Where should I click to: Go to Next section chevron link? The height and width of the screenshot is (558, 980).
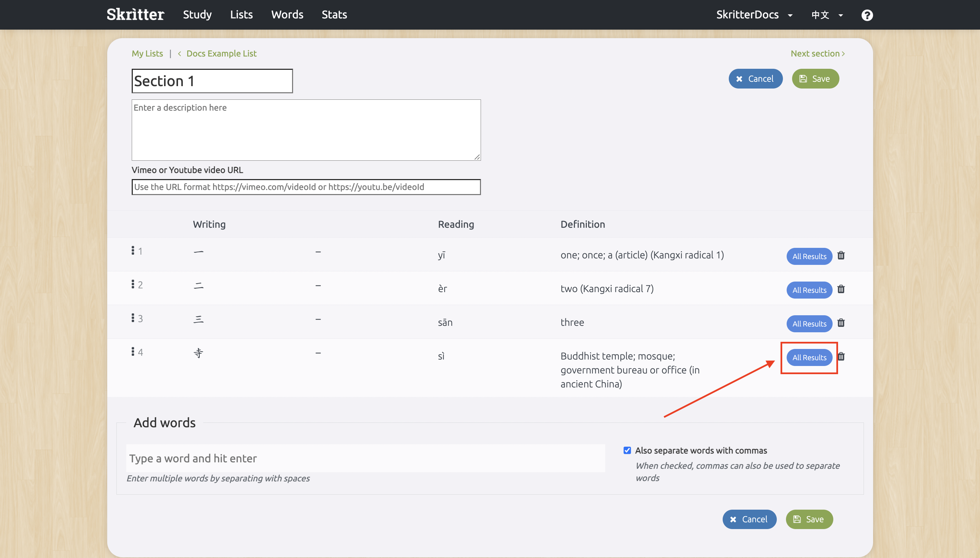coord(818,54)
